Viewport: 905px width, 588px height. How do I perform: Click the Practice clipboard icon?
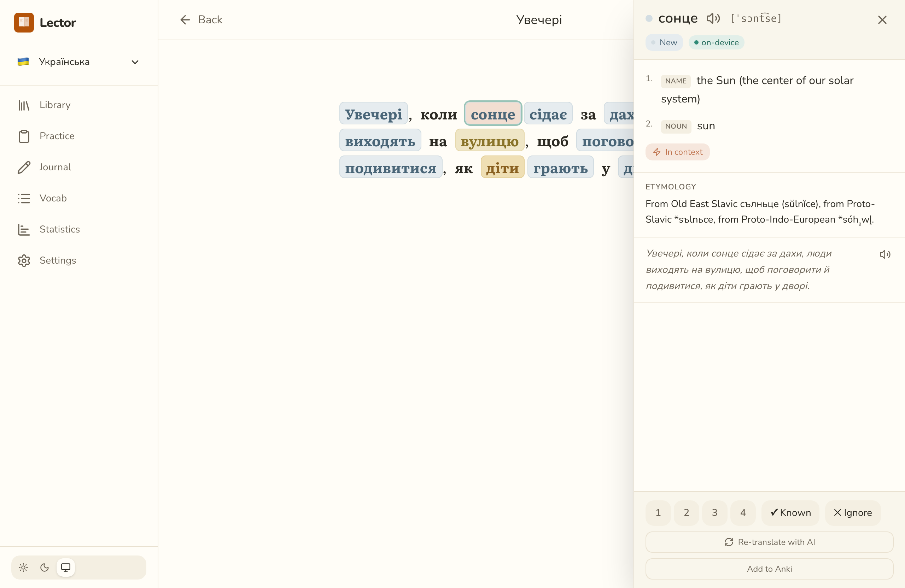[24, 136]
